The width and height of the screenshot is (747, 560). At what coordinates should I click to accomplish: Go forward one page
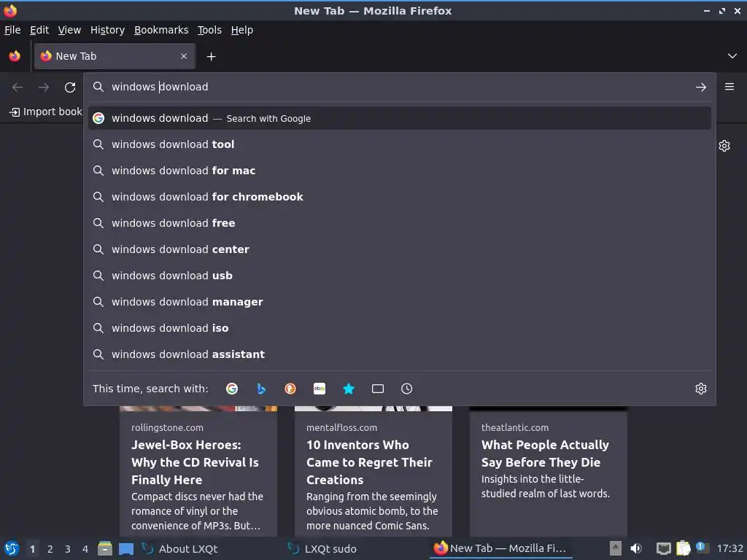coord(44,87)
